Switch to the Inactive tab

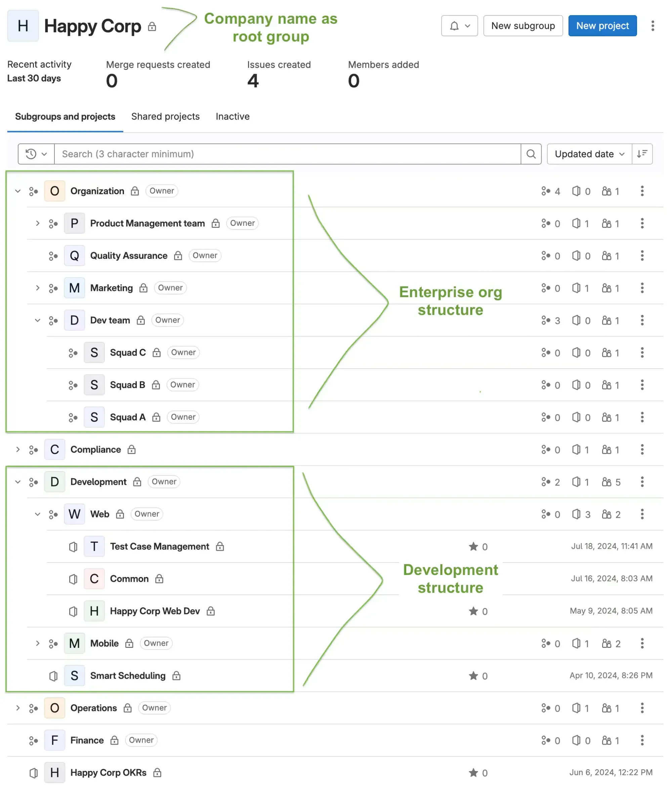233,116
